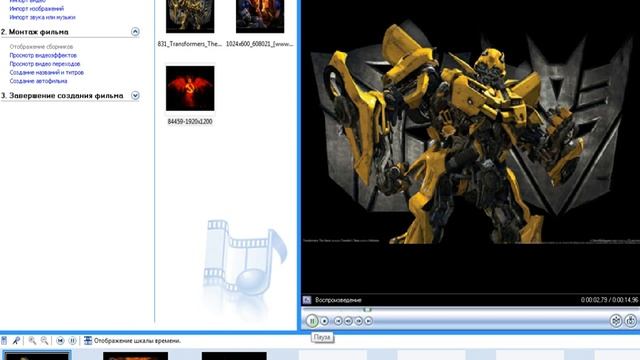
Task: Open 'Создание автофильма' link
Action: click(38, 81)
